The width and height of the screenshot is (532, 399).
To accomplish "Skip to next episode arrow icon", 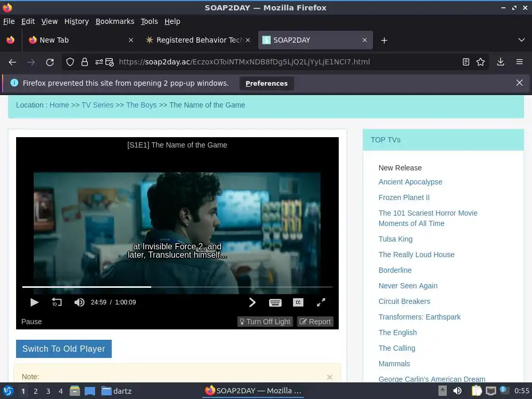I will [252, 302].
